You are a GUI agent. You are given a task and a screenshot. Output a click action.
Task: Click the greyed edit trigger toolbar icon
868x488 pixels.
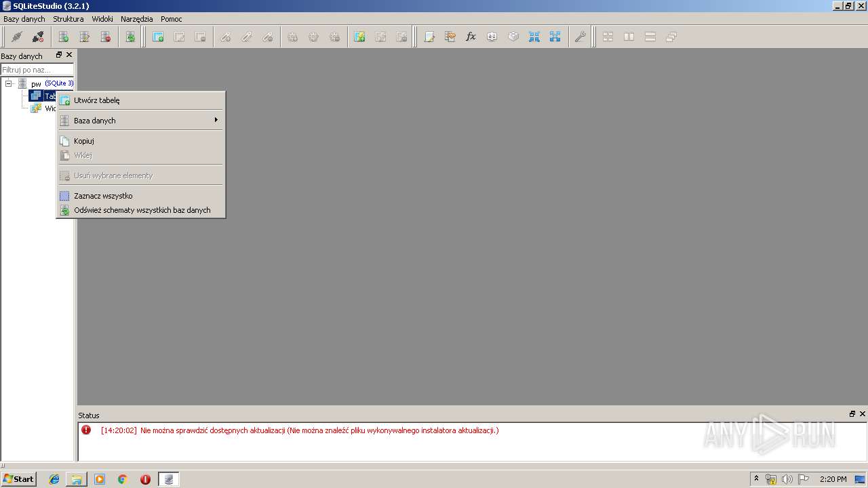click(313, 37)
